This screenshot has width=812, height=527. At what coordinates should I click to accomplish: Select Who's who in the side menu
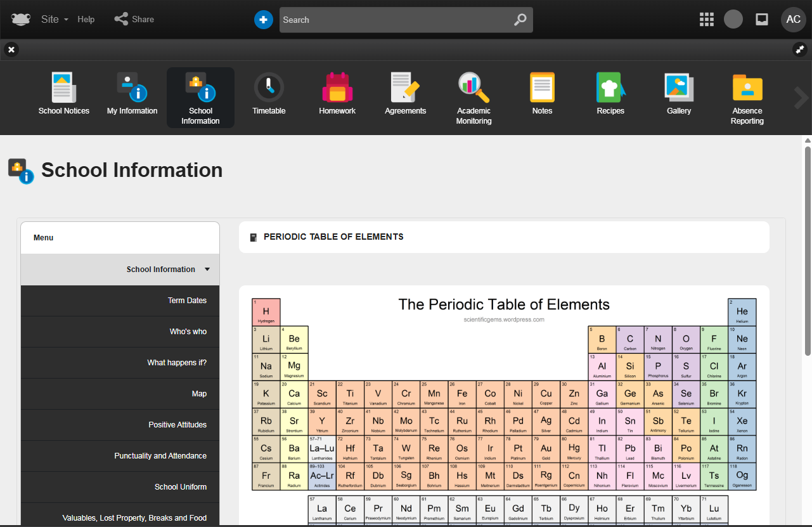[188, 332]
